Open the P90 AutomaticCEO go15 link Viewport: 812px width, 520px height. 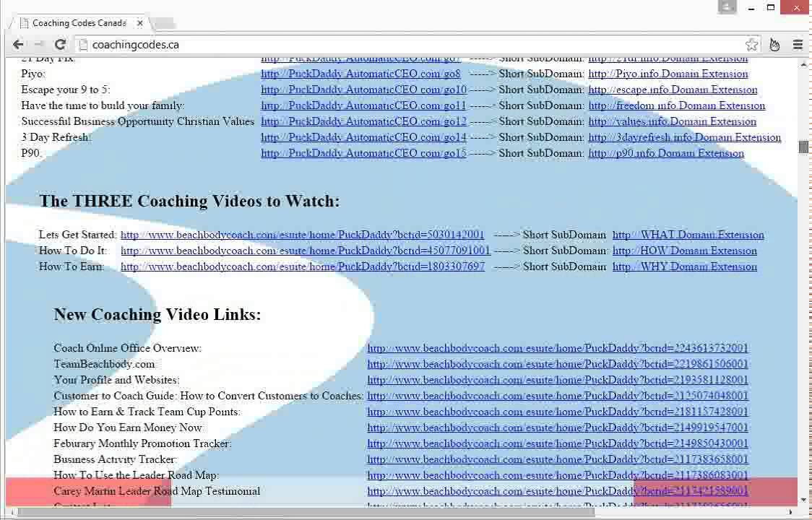[x=363, y=153]
